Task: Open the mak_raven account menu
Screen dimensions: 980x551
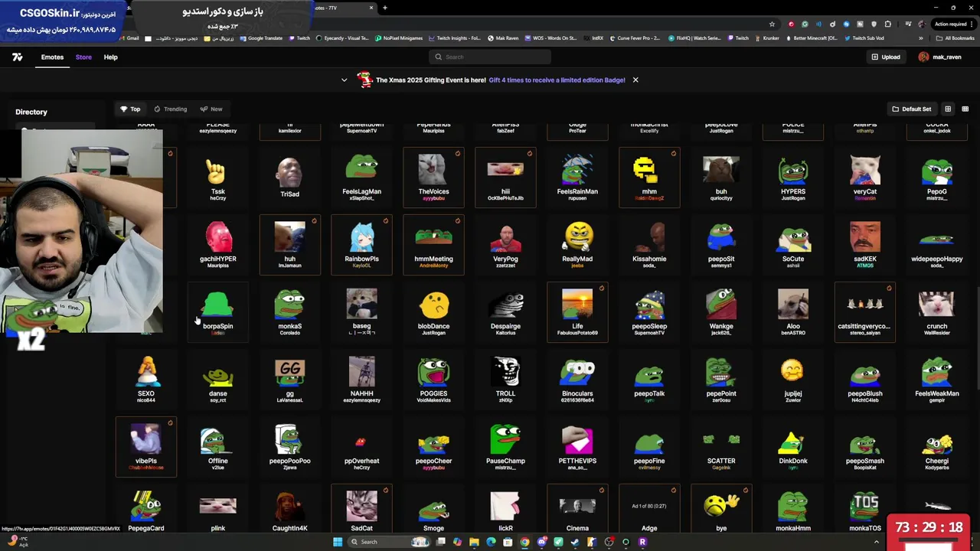Action: 939,57
